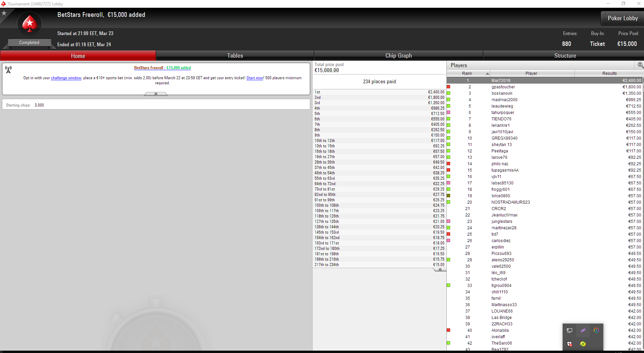
Task: Click the Buy-In 'Ticket' value
Action: (x=597, y=44)
